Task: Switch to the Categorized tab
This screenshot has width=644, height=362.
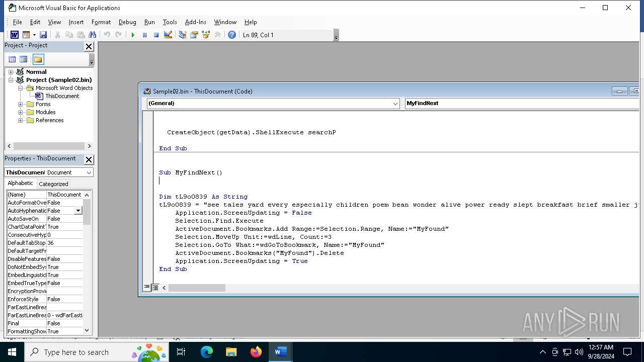Action: 53,184
